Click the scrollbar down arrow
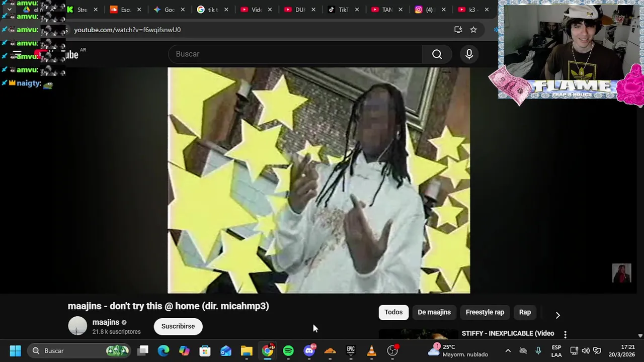Screen dimensions: 644x362 point(640,336)
